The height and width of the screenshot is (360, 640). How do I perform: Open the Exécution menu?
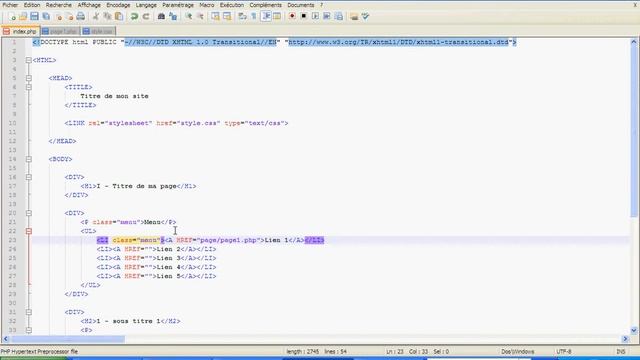point(232,5)
